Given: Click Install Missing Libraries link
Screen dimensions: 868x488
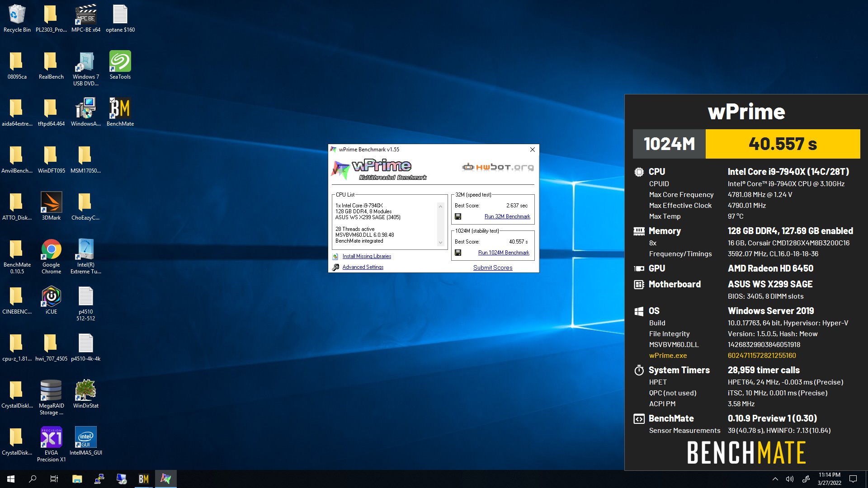Looking at the screenshot, I should click(x=367, y=256).
